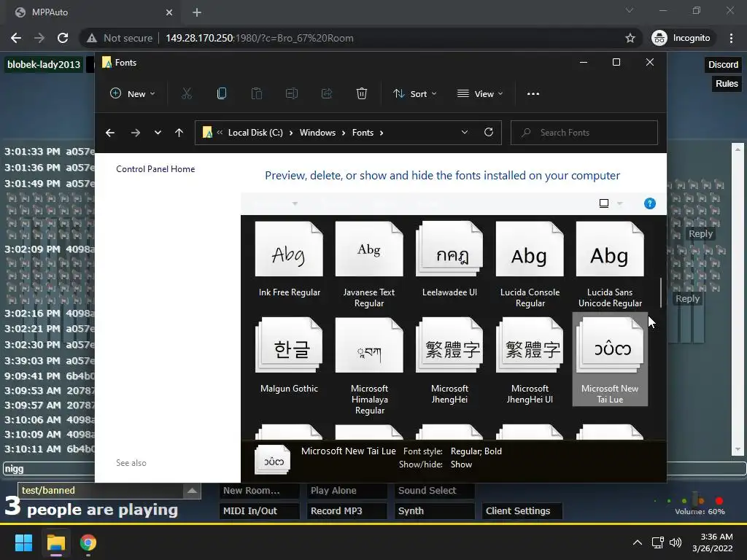Click the Fonts breadcrumb segment
This screenshot has height=560, width=747.
coord(363,133)
